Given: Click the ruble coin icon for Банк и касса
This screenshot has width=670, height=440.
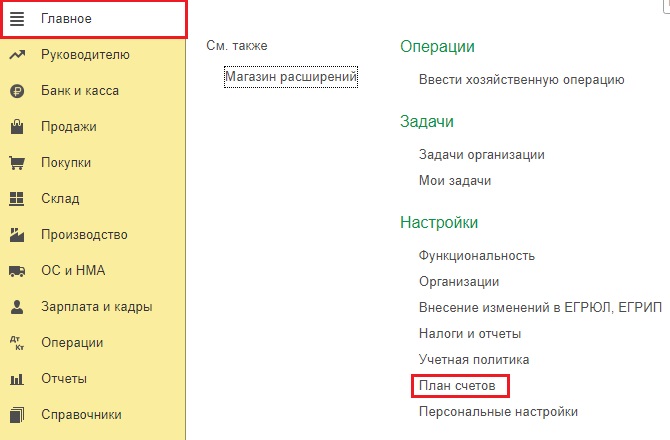Looking at the screenshot, I should pos(17,91).
